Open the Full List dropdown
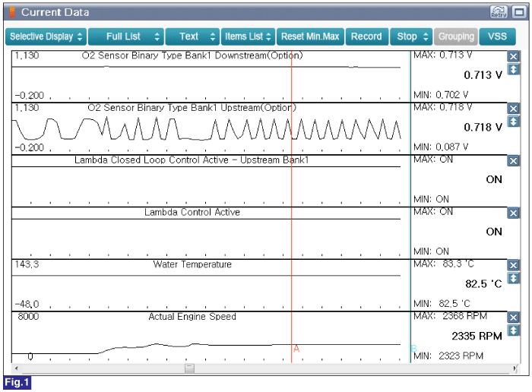 [126, 36]
